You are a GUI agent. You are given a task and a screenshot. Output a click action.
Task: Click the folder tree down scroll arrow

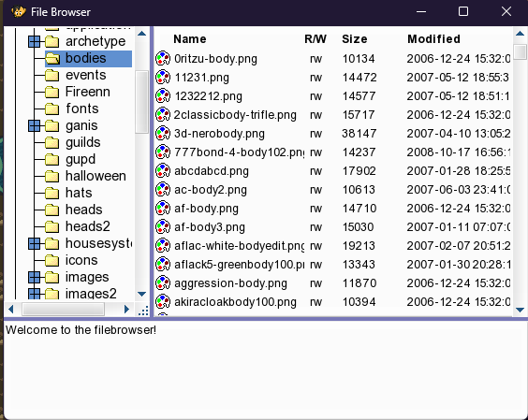(x=141, y=294)
